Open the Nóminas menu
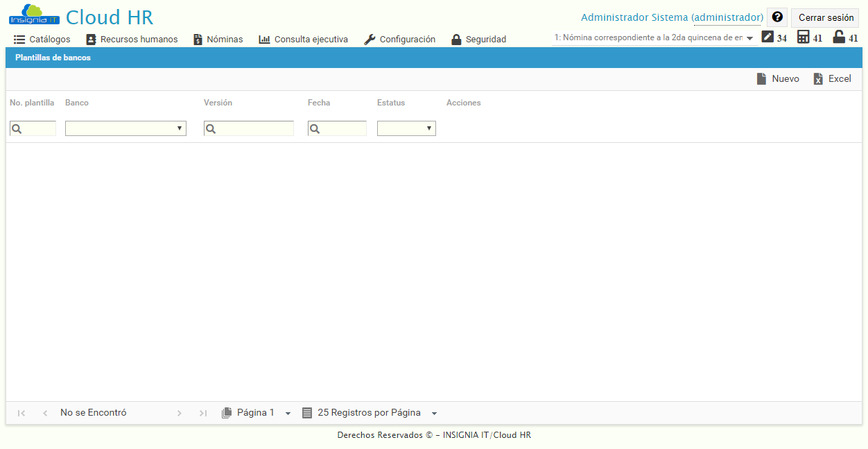 [218, 40]
